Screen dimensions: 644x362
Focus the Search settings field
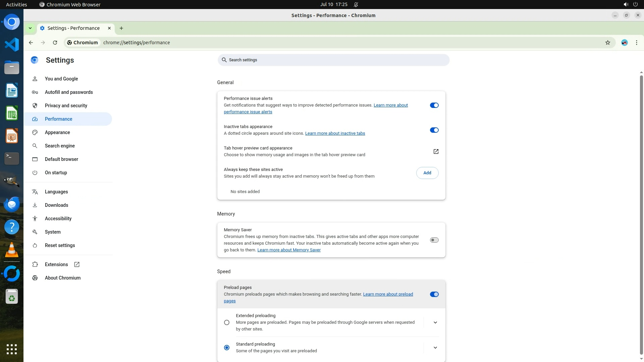click(x=333, y=60)
